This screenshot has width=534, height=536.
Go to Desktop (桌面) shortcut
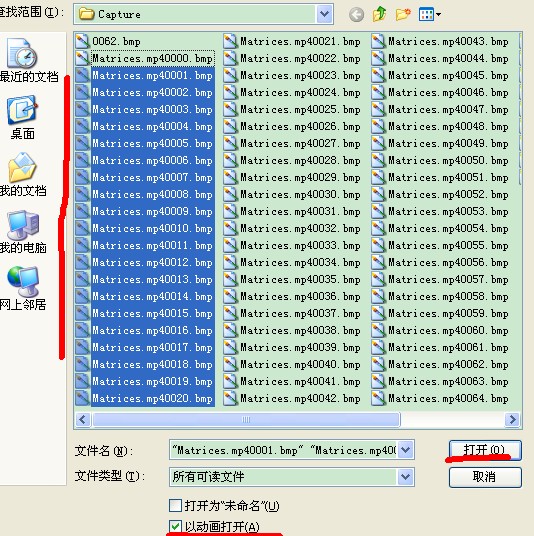tap(23, 117)
